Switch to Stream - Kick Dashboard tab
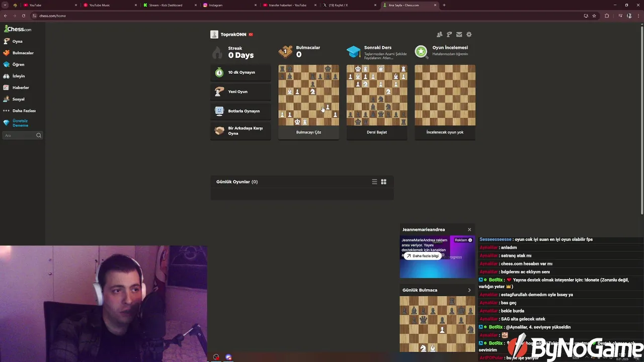This screenshot has width=644, height=362. pyautogui.click(x=170, y=5)
